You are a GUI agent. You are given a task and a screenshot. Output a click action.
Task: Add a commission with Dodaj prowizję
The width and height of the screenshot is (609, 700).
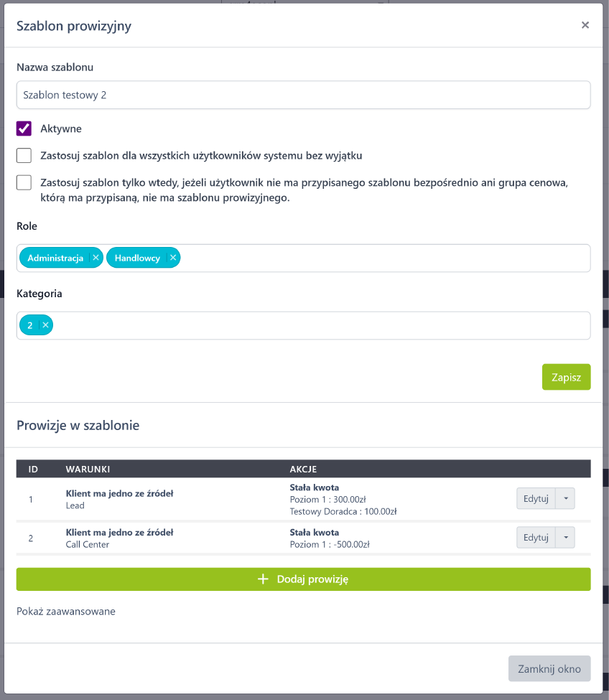tap(303, 579)
